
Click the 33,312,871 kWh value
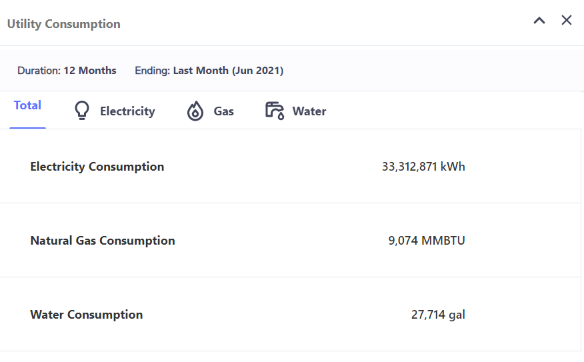tap(423, 166)
